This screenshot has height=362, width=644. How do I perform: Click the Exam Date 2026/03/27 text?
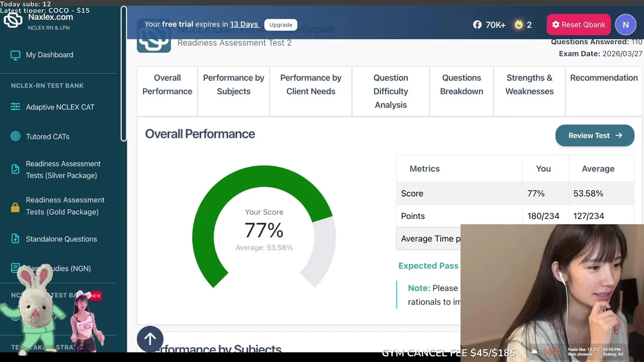pyautogui.click(x=600, y=54)
